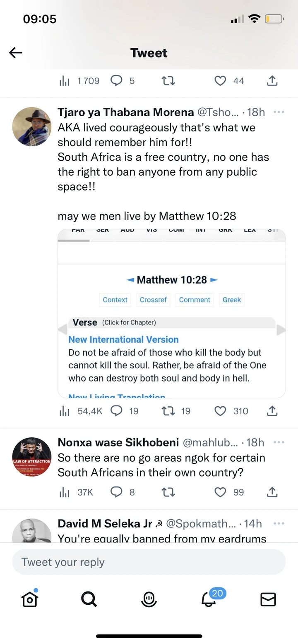Open the Spaces tab
298x644 pixels.
(x=149, y=599)
